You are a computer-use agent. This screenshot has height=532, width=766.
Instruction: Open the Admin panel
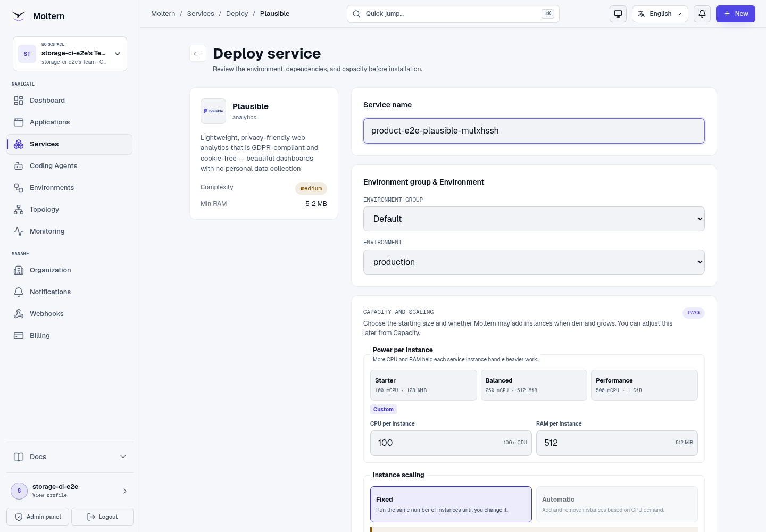38,517
